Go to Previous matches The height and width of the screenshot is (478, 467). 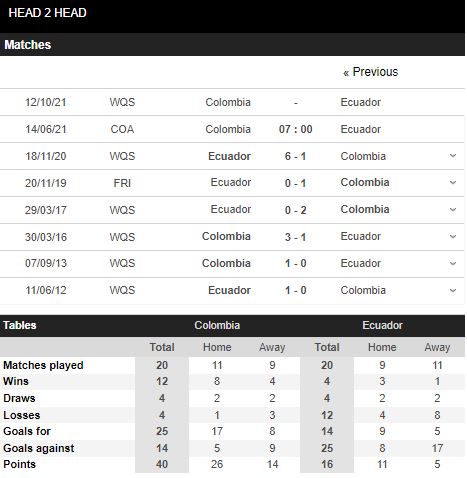(370, 72)
